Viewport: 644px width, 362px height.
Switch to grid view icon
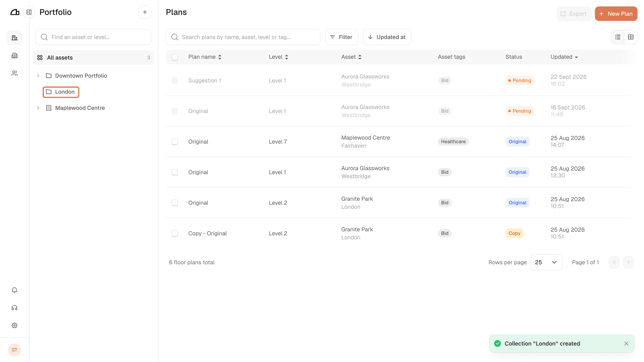tap(631, 37)
